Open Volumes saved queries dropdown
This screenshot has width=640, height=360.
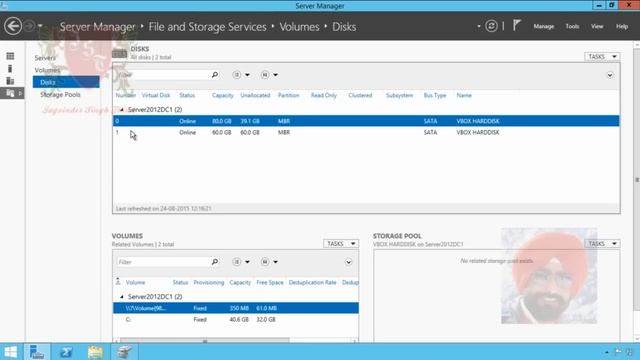[x=269, y=262]
